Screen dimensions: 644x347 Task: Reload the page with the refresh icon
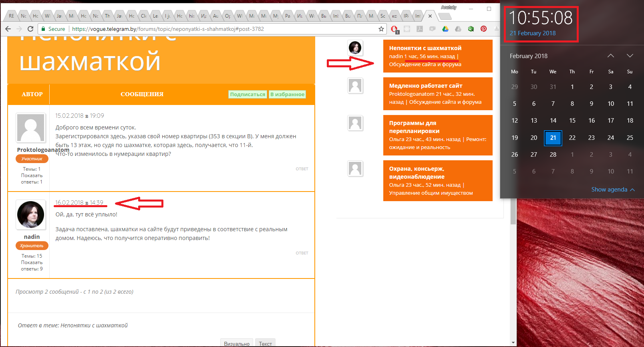[30, 29]
